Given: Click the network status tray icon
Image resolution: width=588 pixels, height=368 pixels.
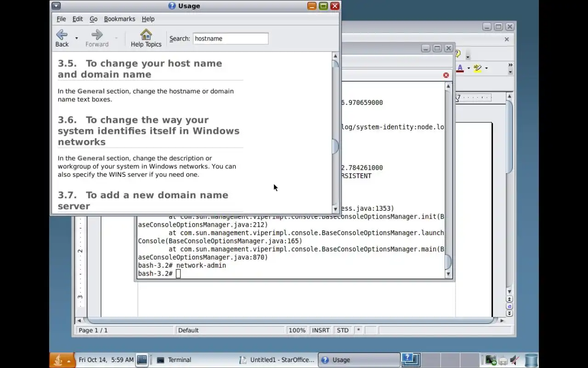Looking at the screenshot, I should (491, 360).
